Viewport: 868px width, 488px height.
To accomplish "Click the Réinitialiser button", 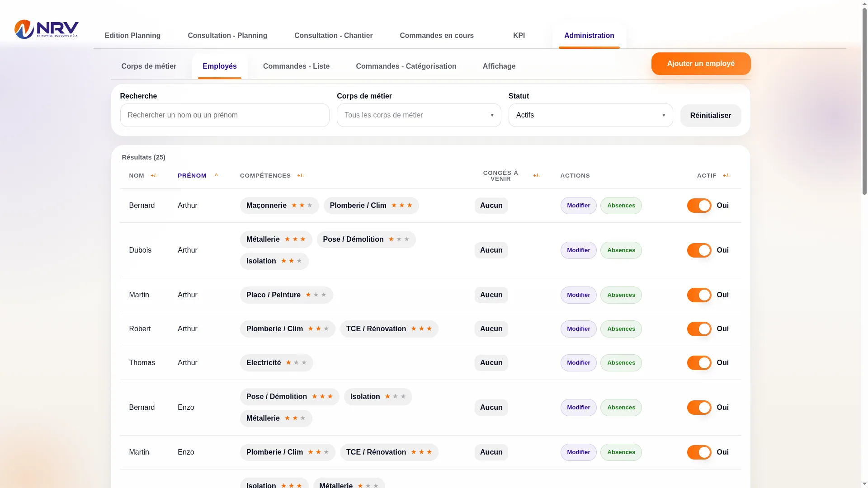I will [x=711, y=116].
